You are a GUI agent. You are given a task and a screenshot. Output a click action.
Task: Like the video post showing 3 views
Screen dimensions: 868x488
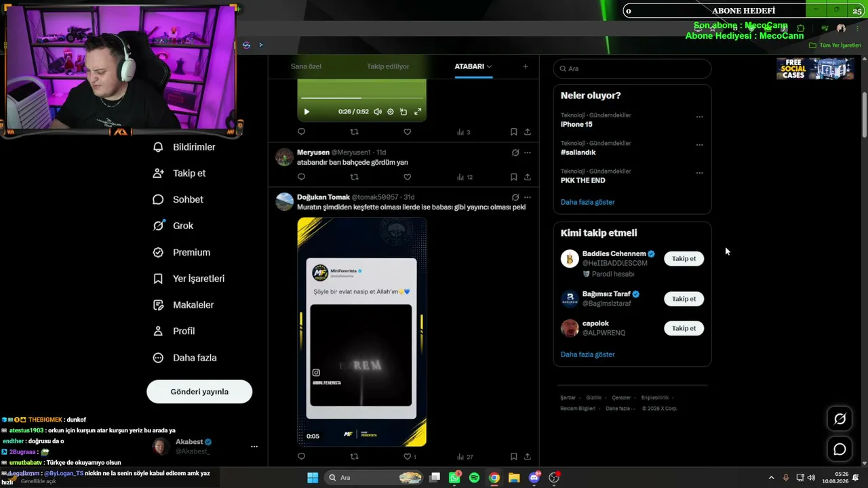coord(408,131)
